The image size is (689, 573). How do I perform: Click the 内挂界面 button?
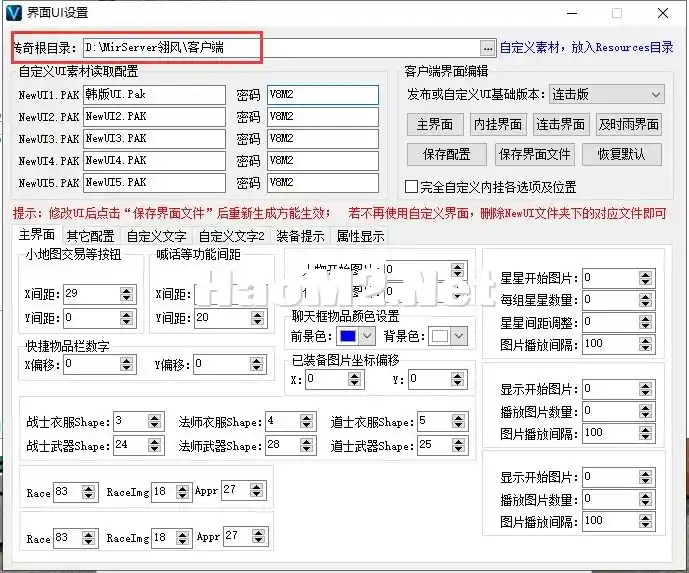[x=497, y=125]
